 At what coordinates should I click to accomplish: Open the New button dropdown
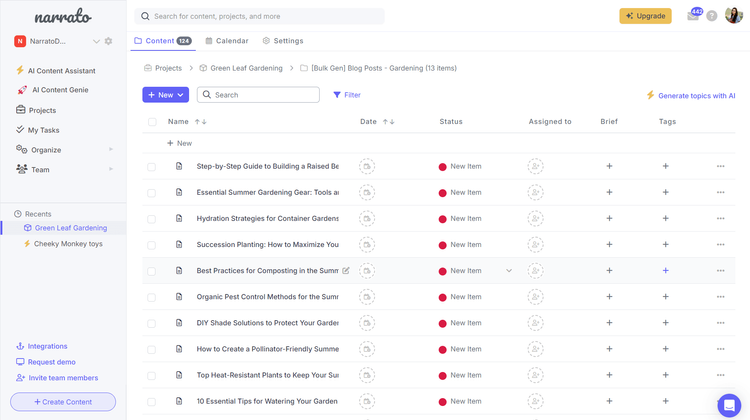coord(165,95)
